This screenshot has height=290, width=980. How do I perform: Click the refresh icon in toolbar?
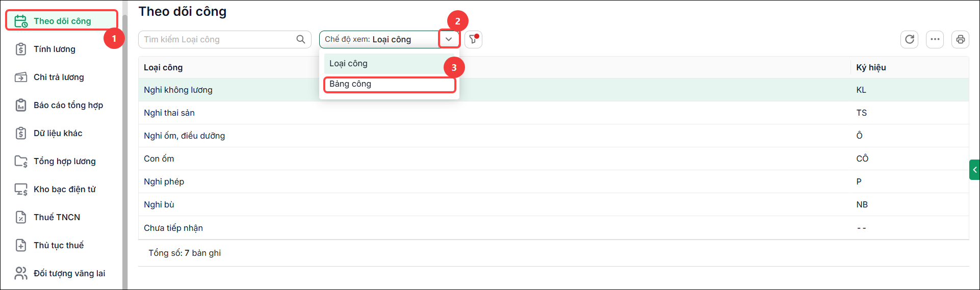click(x=909, y=39)
